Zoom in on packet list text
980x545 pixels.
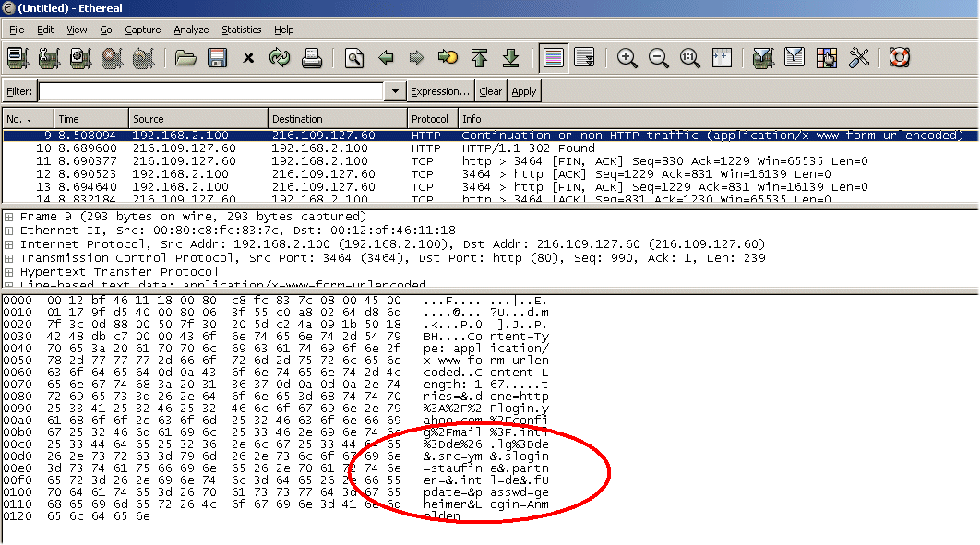coord(627,58)
